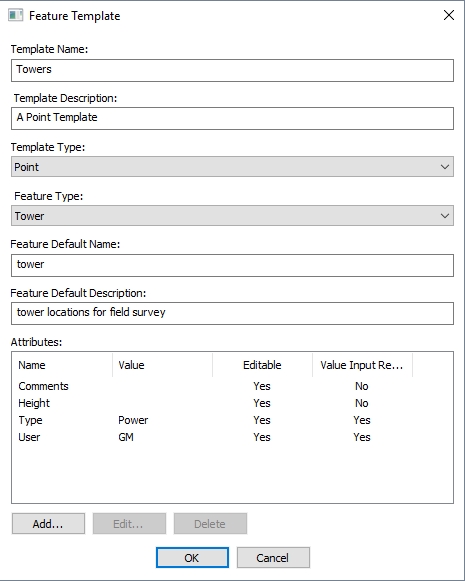Viewport: 465px width, 581px height.
Task: Confirm with the OK button
Action: (x=192, y=557)
